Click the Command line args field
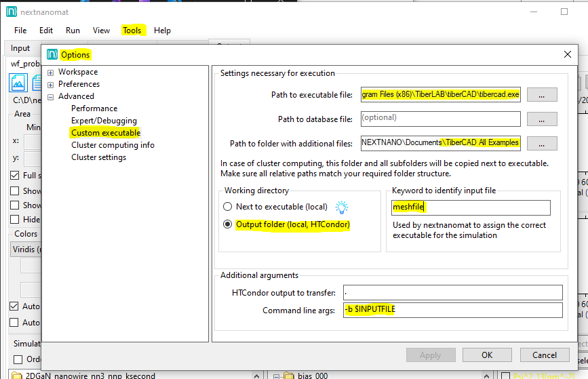This screenshot has height=379, width=588. point(453,310)
